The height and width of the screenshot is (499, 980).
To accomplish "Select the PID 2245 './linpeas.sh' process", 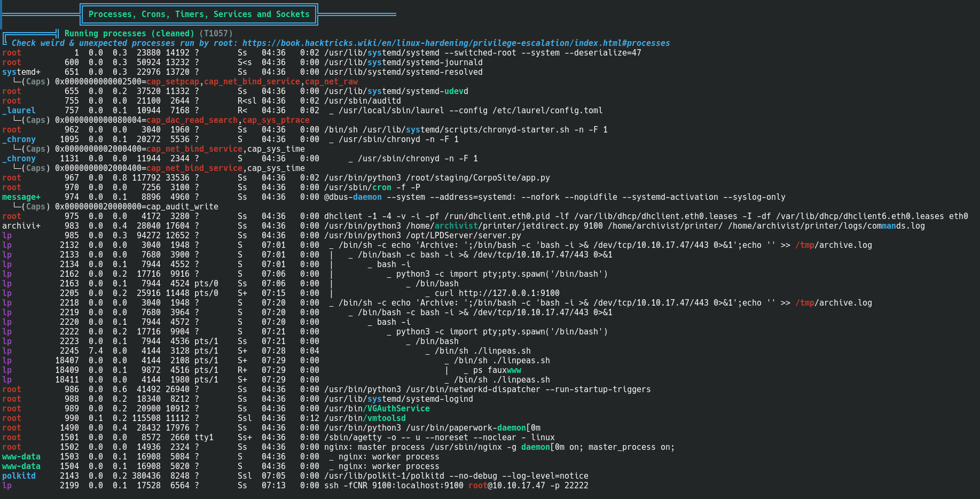I will click(483, 351).
